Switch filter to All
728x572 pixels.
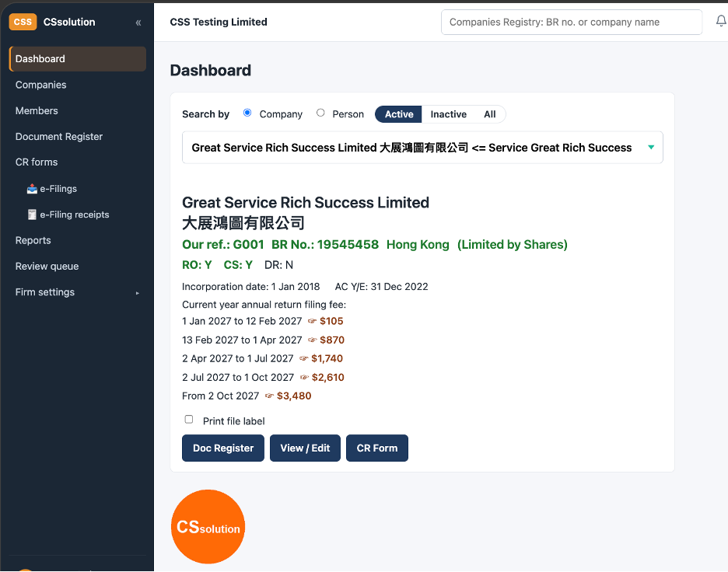[x=490, y=114]
